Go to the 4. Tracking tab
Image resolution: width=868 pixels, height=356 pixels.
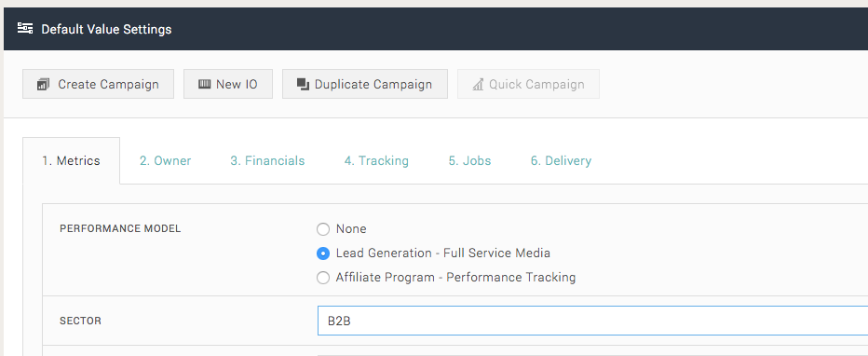coord(376,160)
